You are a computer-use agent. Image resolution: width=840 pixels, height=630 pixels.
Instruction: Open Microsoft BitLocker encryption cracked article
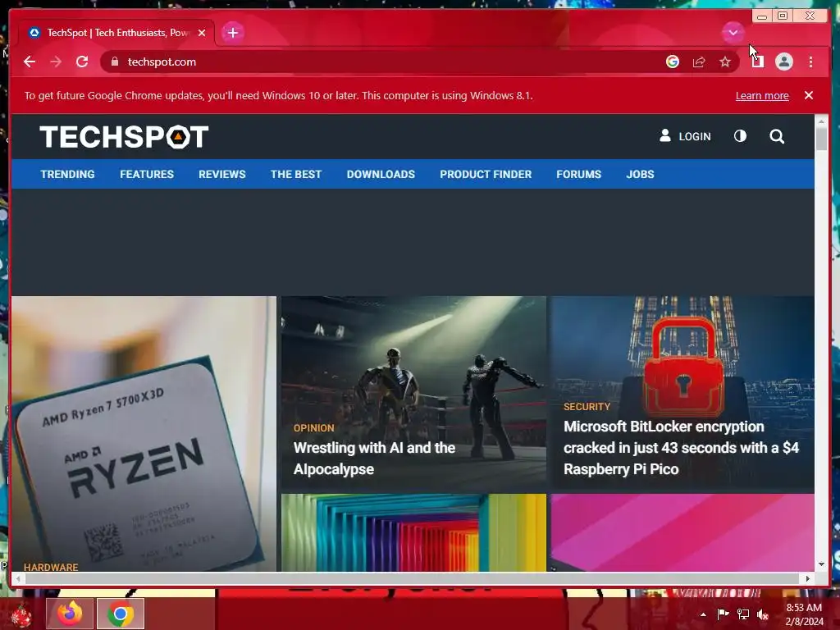tap(681, 447)
